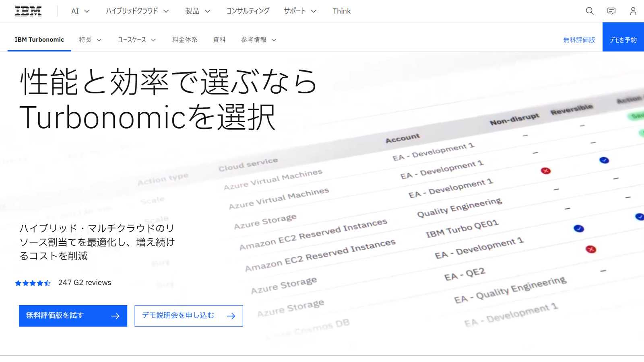This screenshot has height=362, width=644.
Task: Open the user profile icon
Action: pos(633,11)
